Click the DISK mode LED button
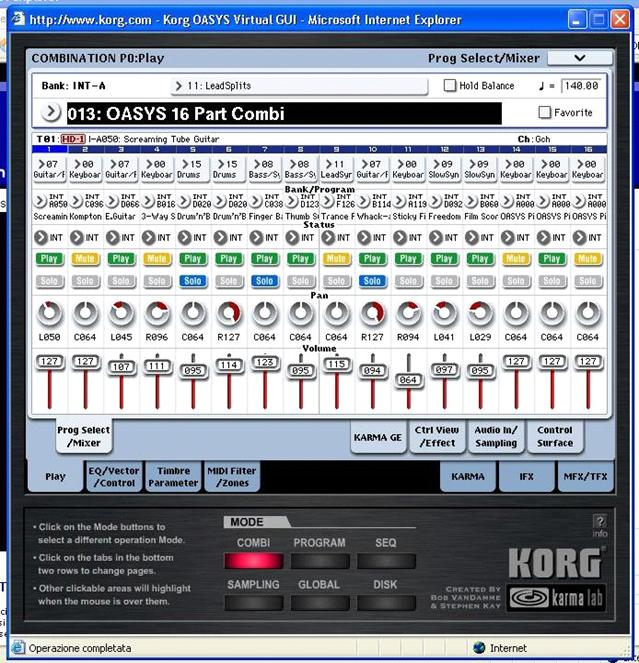This screenshot has width=639, height=663. [386, 603]
